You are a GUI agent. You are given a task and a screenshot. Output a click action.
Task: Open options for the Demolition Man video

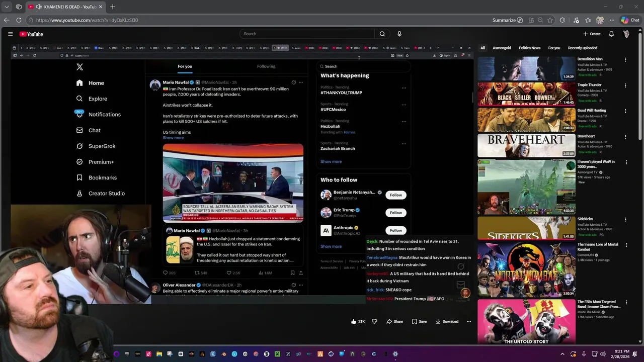tap(625, 60)
